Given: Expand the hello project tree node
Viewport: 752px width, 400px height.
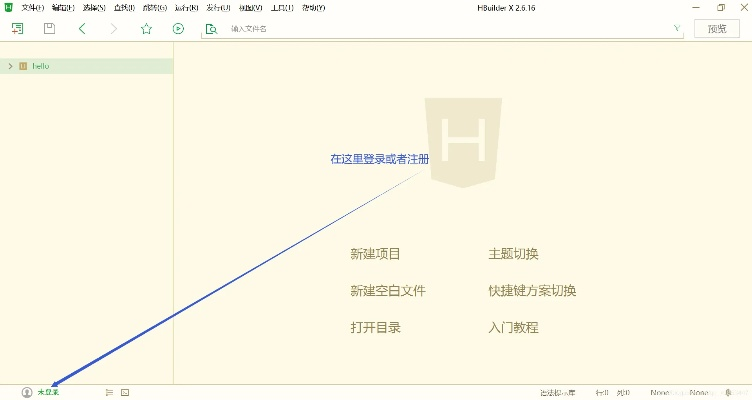Looking at the screenshot, I should click(x=10, y=66).
